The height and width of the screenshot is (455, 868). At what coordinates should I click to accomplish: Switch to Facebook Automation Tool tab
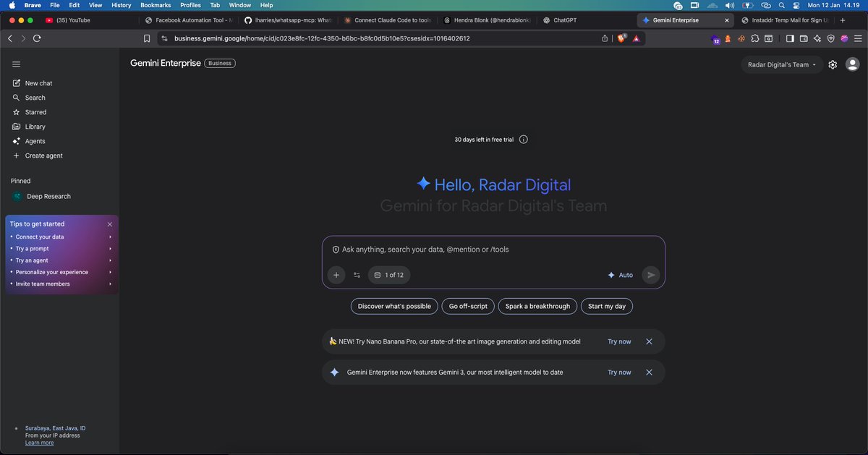tap(189, 20)
